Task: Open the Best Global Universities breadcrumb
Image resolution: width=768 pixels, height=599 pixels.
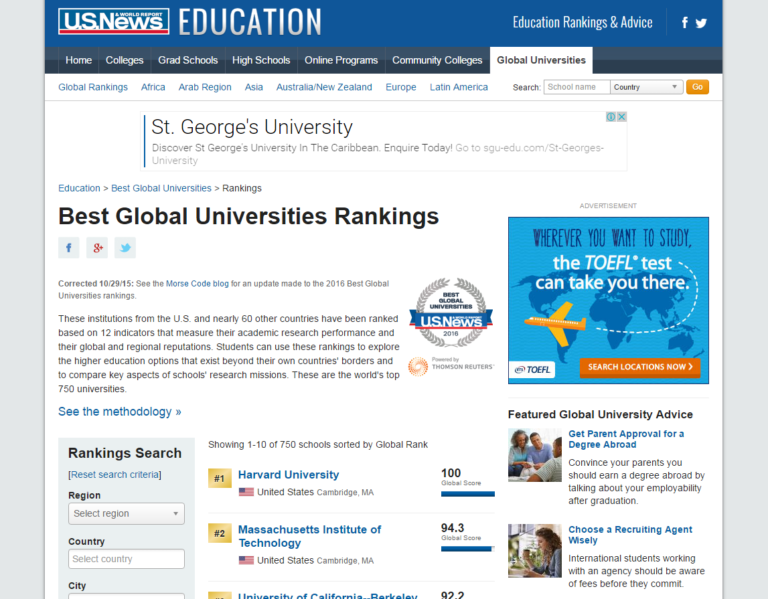Action: pos(161,188)
